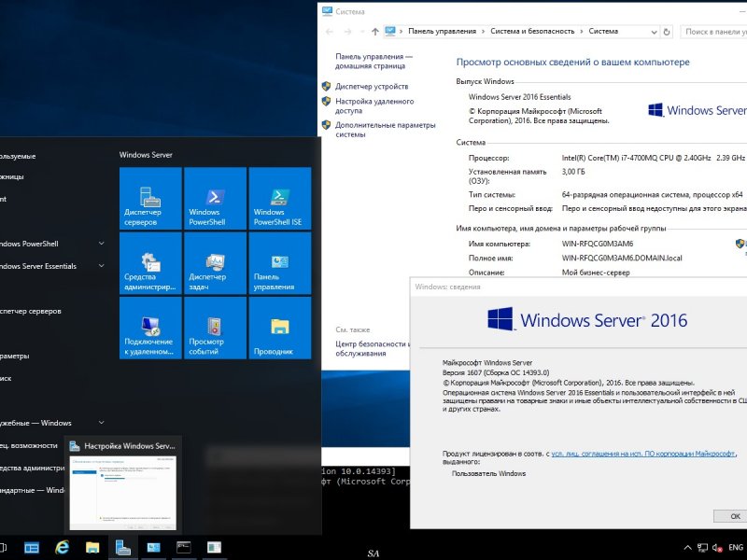This screenshot has height=560, width=747.
Task: Open Диспетчер серверов in Start list
Action: [31, 311]
